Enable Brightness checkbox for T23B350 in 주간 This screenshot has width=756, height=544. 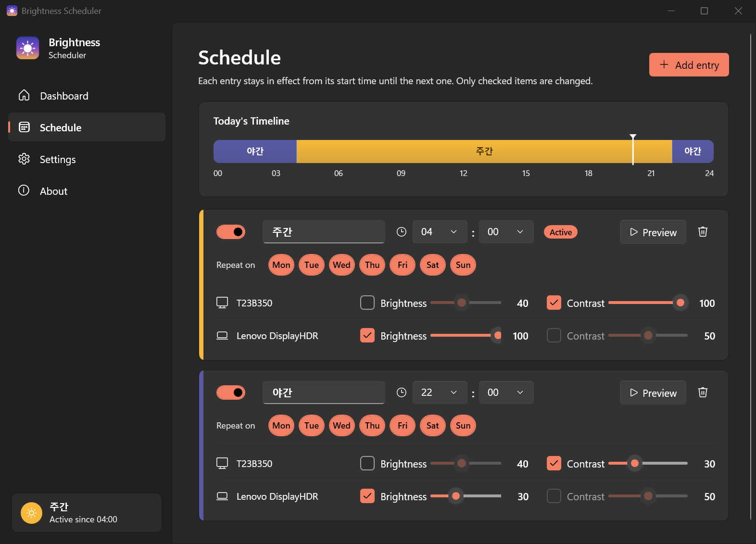pos(367,303)
